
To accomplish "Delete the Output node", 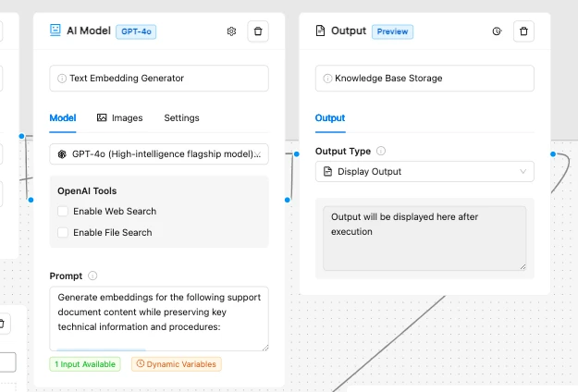I will point(524,31).
